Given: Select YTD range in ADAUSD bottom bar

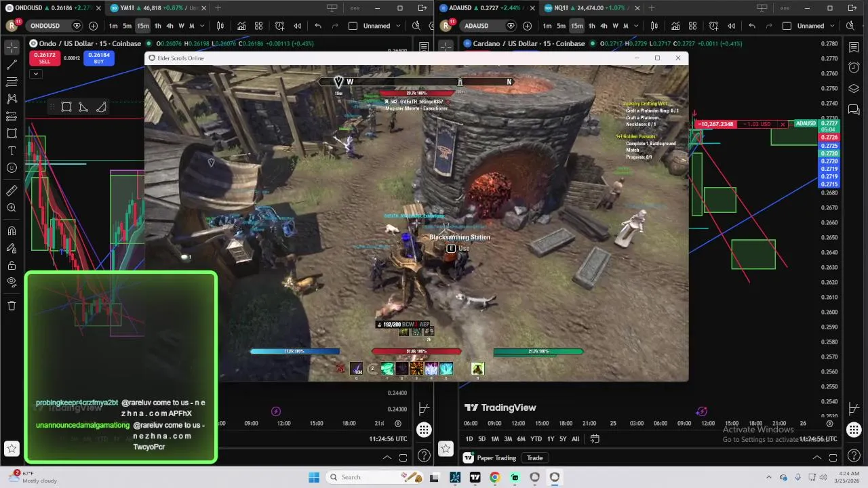Looking at the screenshot, I should 536,439.
